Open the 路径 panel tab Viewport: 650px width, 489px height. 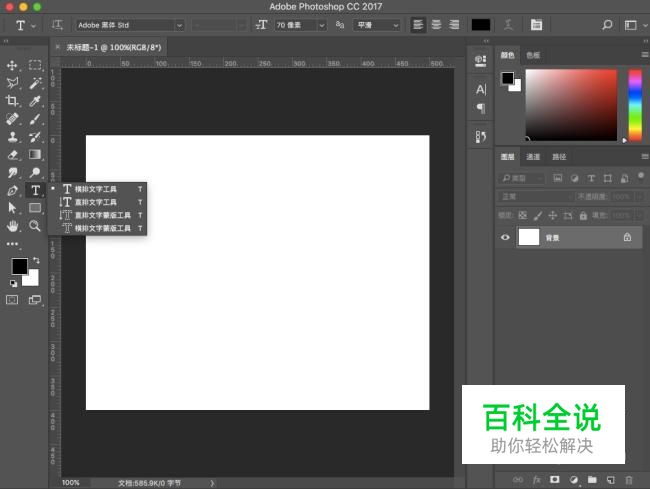559,157
